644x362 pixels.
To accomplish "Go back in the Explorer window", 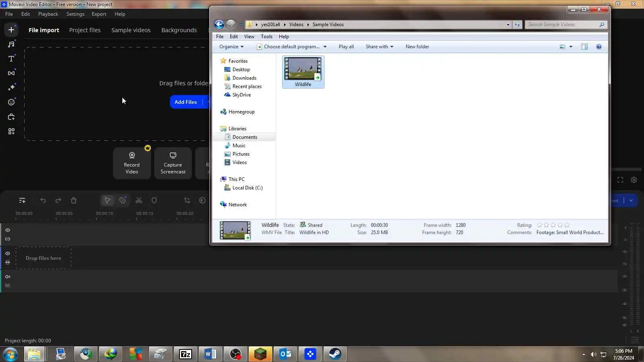I will (x=219, y=25).
